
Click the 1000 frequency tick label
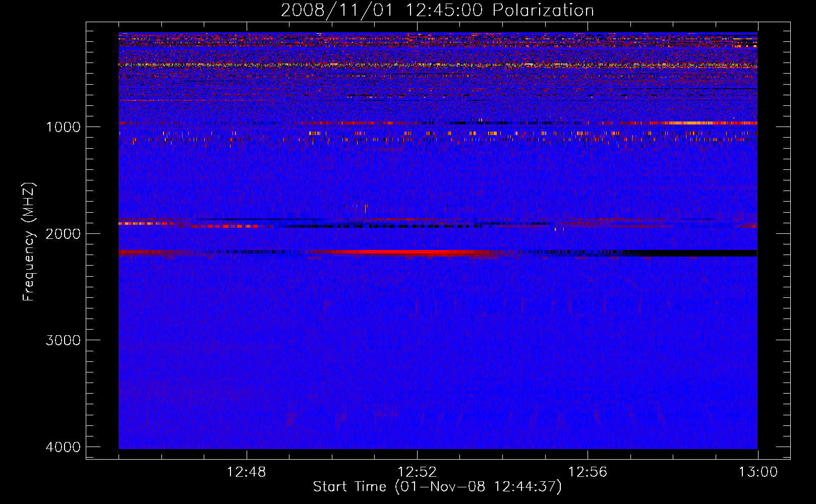point(64,127)
